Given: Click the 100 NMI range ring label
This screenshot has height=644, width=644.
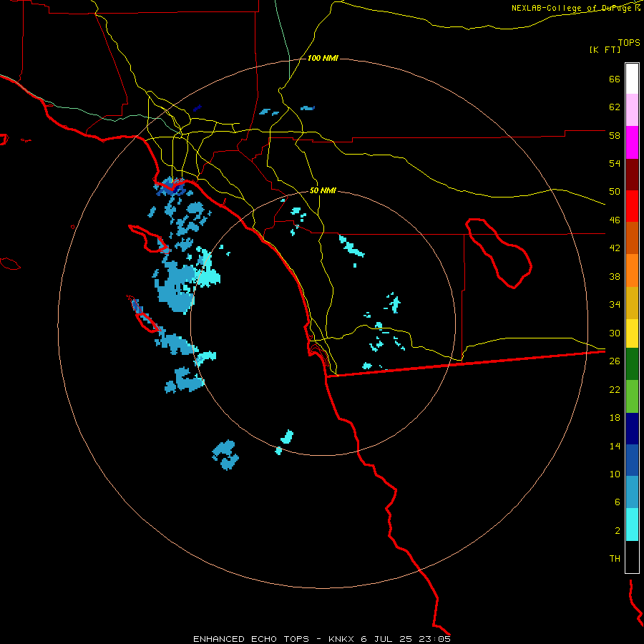Looking at the screenshot, I should 323,59.
